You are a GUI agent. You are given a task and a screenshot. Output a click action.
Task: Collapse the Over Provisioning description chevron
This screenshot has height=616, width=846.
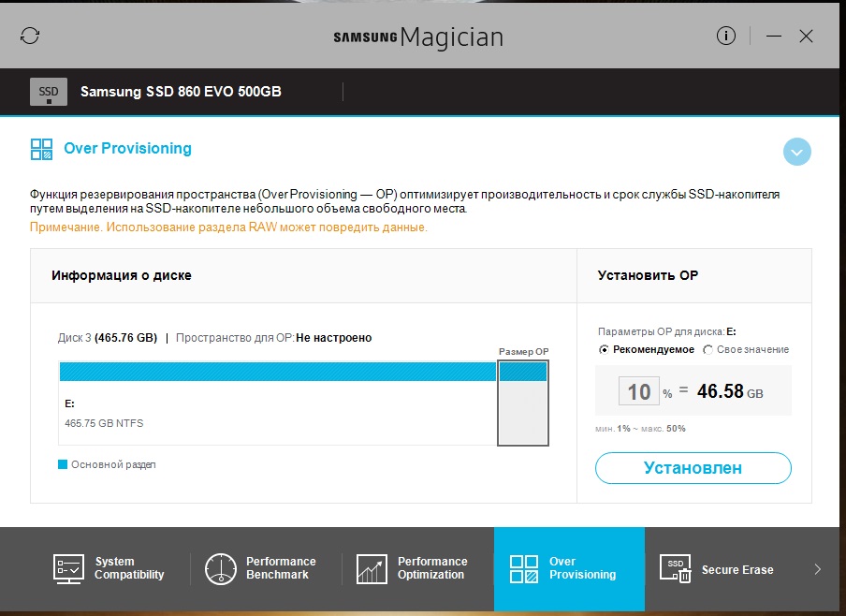pos(797,152)
